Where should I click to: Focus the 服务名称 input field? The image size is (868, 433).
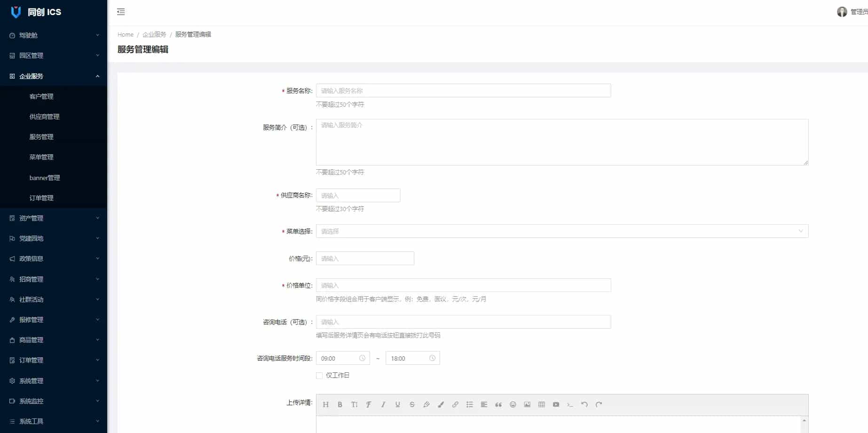tap(463, 91)
